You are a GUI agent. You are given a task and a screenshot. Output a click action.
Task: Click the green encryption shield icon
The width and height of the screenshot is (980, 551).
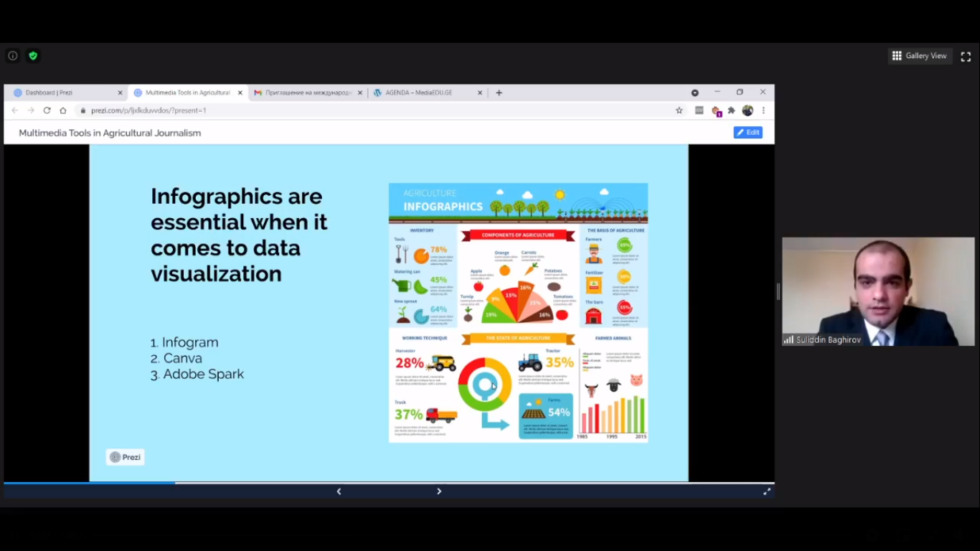tap(33, 56)
